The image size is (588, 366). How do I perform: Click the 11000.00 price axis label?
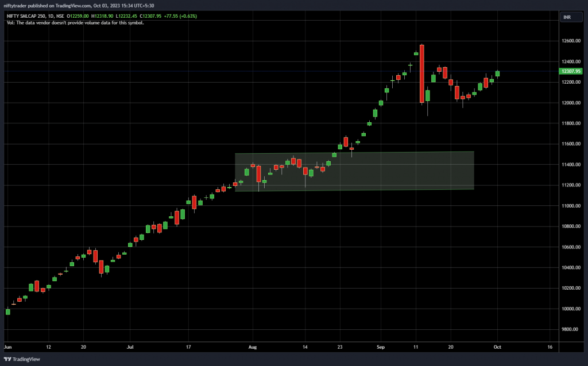(x=571, y=206)
